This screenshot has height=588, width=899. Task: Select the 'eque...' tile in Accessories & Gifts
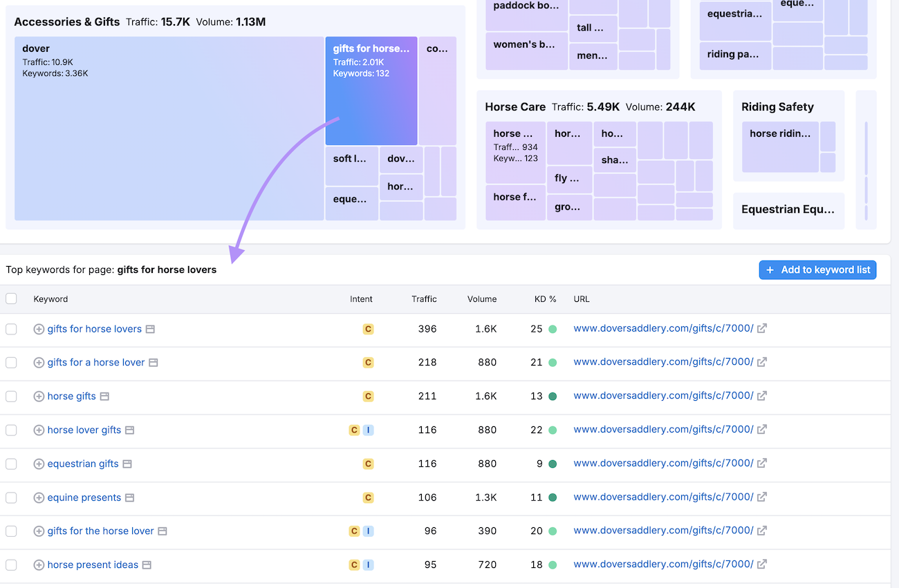[351, 203]
